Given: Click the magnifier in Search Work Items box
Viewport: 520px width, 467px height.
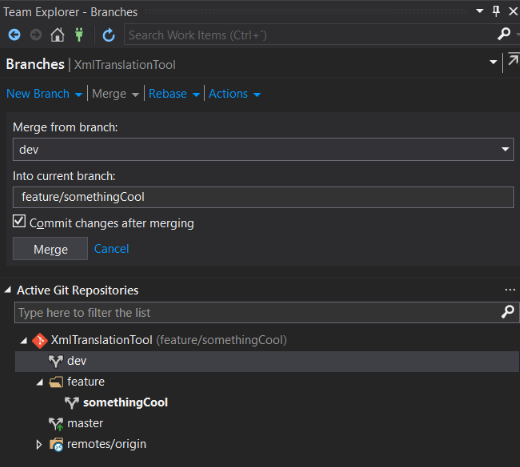Looking at the screenshot, I should pos(504,34).
